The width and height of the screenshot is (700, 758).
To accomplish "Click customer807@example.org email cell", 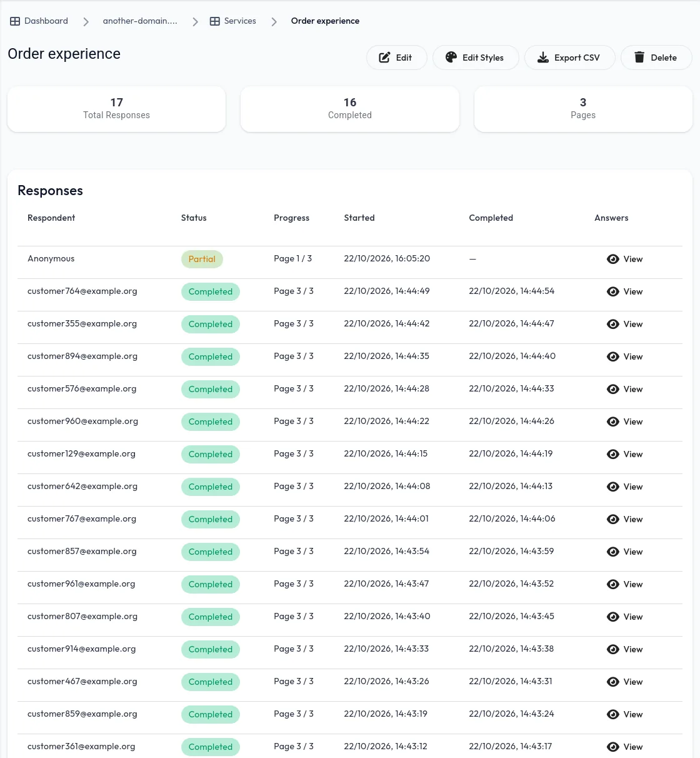I will pos(82,616).
